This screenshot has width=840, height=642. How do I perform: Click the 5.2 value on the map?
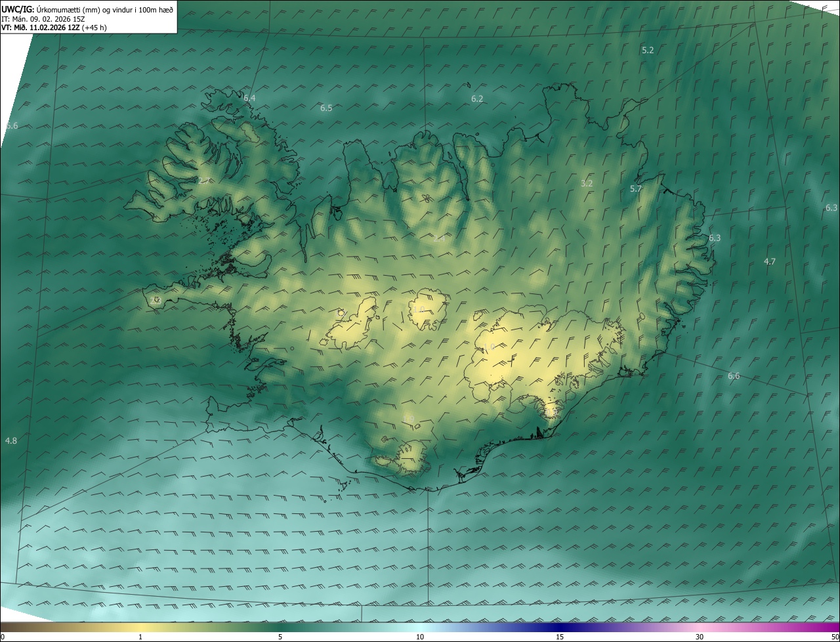click(x=648, y=50)
